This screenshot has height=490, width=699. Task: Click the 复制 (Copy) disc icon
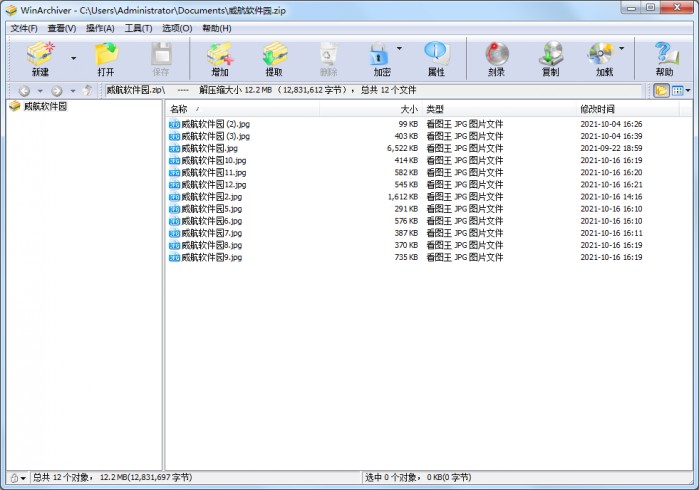tap(550, 55)
